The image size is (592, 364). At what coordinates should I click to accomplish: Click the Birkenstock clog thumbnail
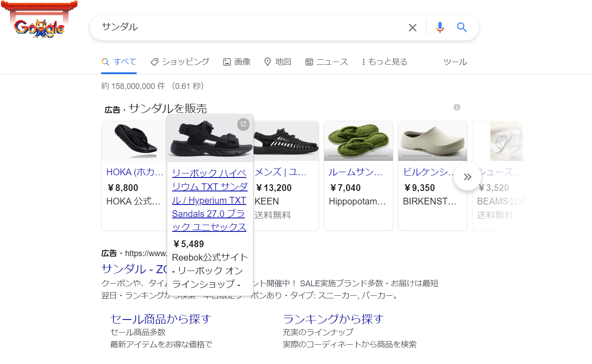tap(432, 141)
